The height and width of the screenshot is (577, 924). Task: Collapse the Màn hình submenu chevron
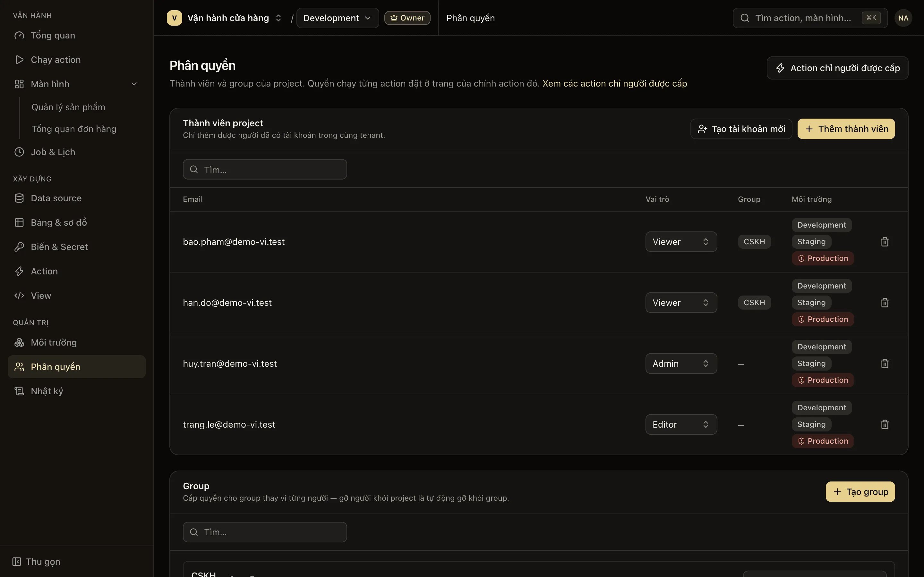[134, 84]
